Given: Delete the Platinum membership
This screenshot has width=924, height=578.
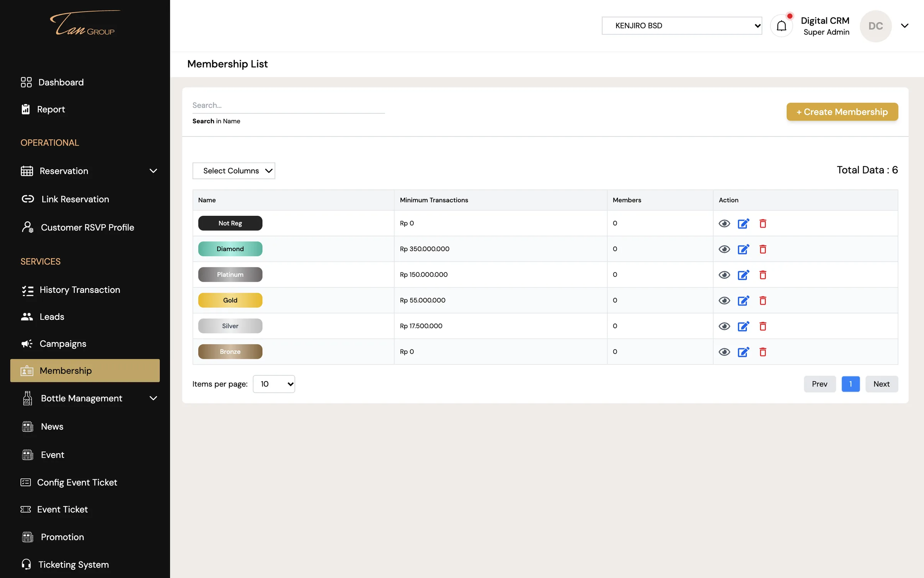Looking at the screenshot, I should 763,275.
